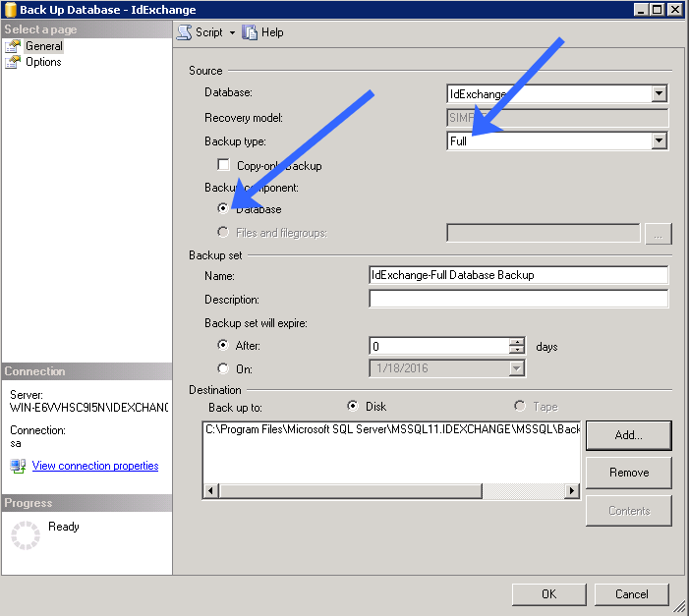Viewport: 689px width, 616px height.
Task: Click the database icon in title bar
Action: pyautogui.click(x=11, y=10)
